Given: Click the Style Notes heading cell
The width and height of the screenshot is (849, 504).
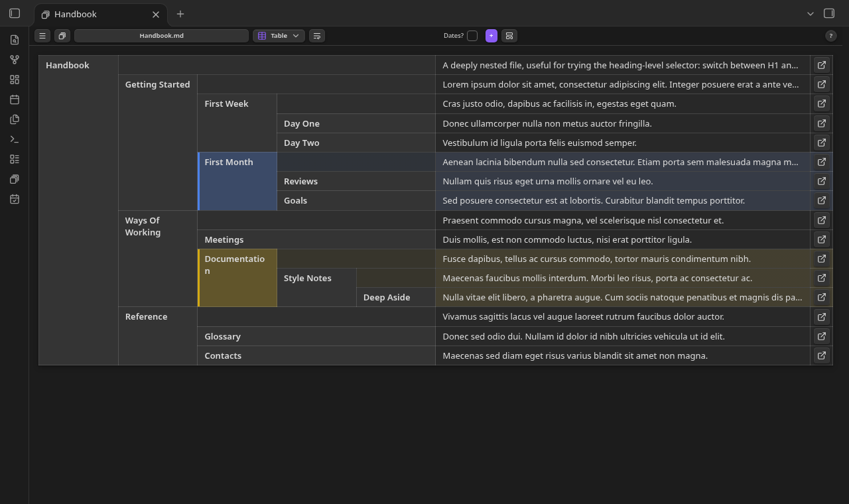Looking at the screenshot, I should pyautogui.click(x=316, y=288).
